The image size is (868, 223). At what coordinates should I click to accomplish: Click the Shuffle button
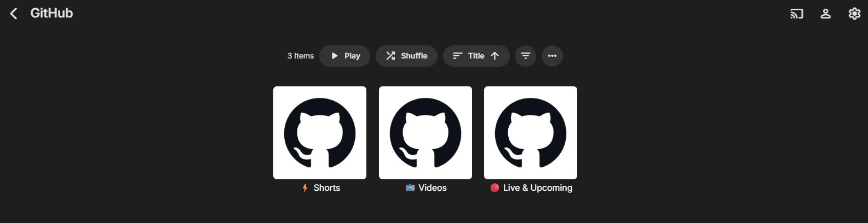pyautogui.click(x=406, y=56)
